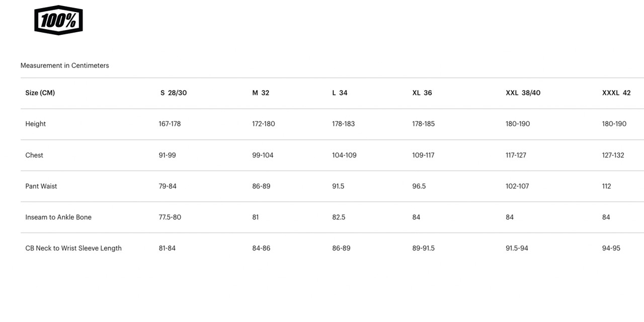Click the Height row label
The width and height of the screenshot is (644, 322).
(36, 124)
